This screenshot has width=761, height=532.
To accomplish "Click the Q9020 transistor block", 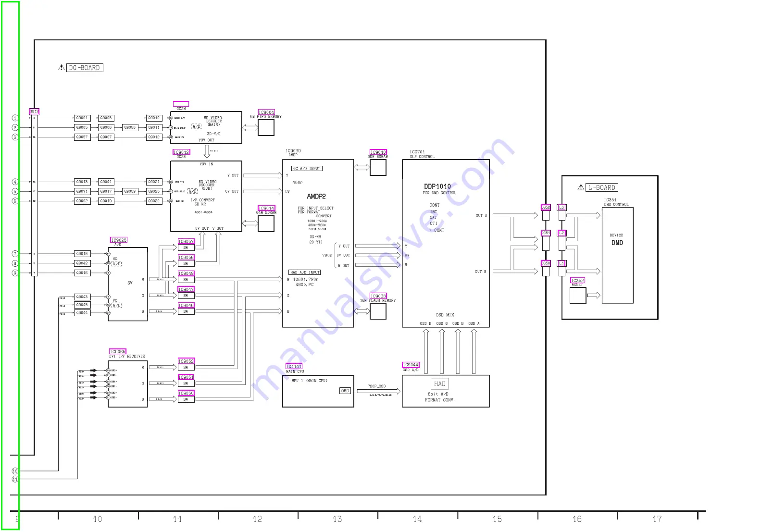I will pos(154,201).
